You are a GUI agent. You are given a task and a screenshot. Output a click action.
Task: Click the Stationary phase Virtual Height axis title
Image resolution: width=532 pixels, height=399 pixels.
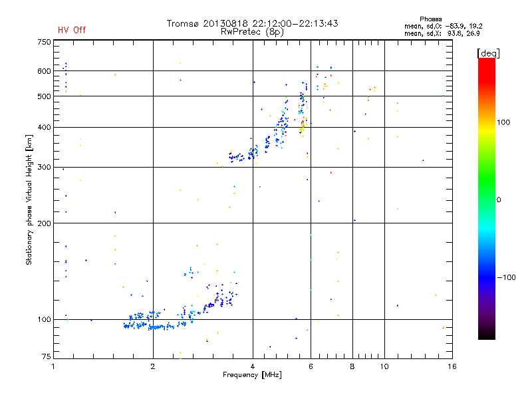point(29,199)
